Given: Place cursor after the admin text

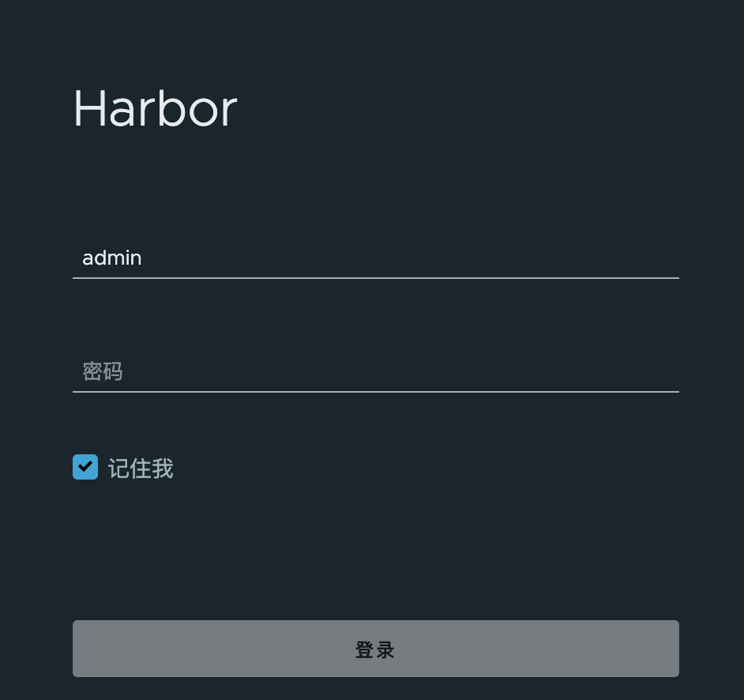Looking at the screenshot, I should tap(143, 258).
